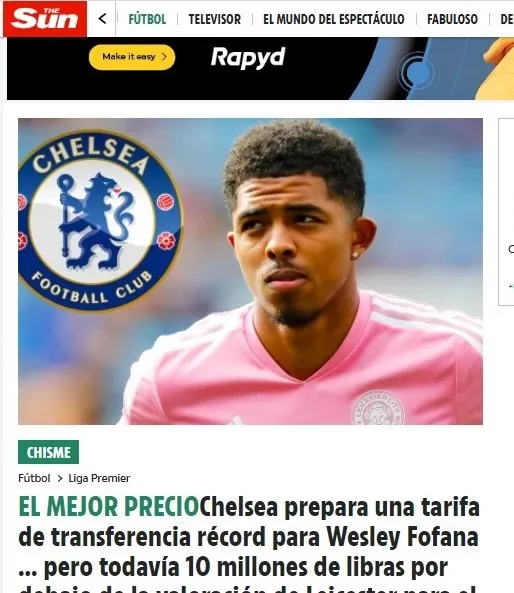
Task: Click the breadcrumb chevron separator
Action: pyautogui.click(x=60, y=479)
